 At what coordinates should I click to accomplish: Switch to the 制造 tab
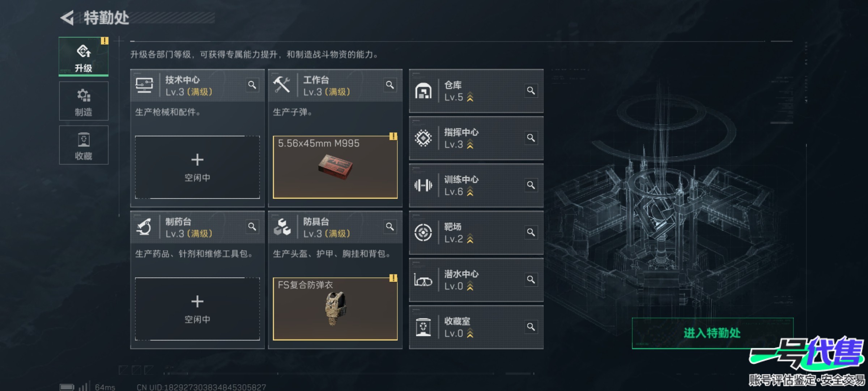[84, 101]
